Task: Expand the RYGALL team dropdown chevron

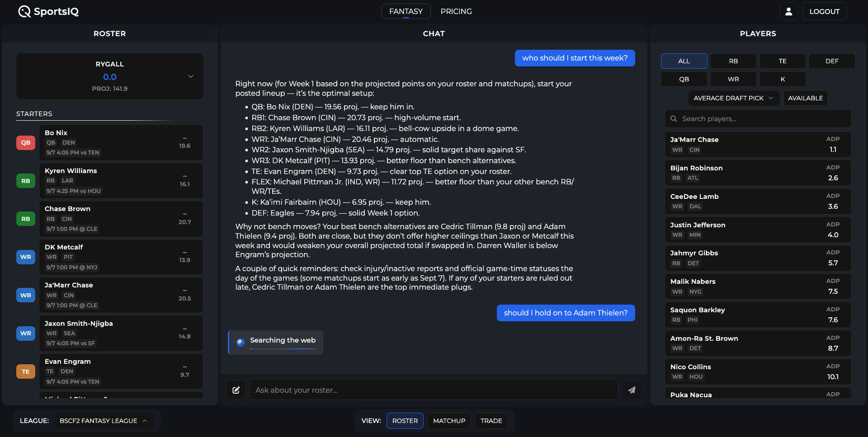Action: pyautogui.click(x=191, y=76)
